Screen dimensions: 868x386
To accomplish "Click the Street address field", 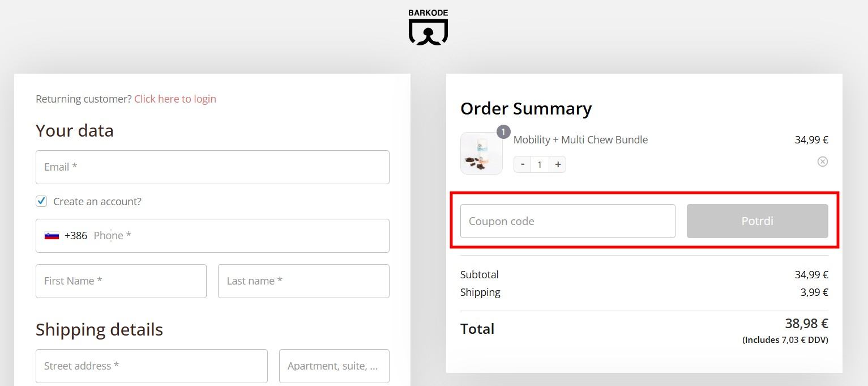I will [x=151, y=366].
